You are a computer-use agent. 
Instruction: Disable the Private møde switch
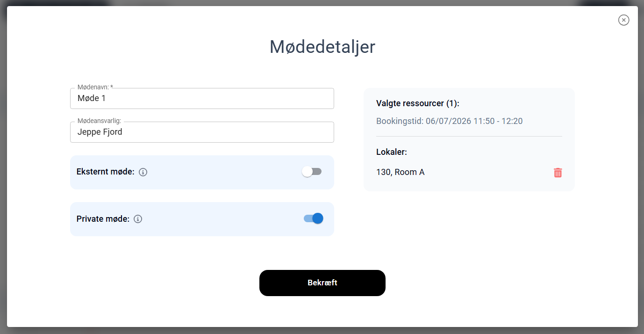click(x=314, y=218)
